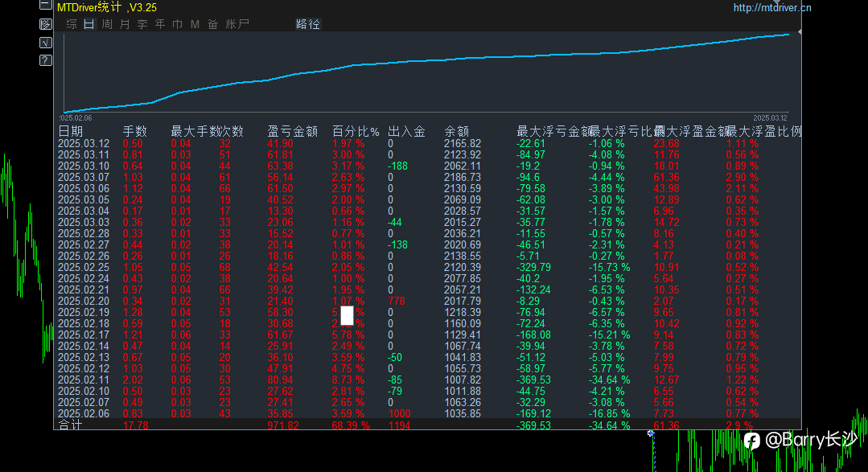This screenshot has width=868, height=472.
Task: Click the total deposit value 1194
Action: coord(399,425)
